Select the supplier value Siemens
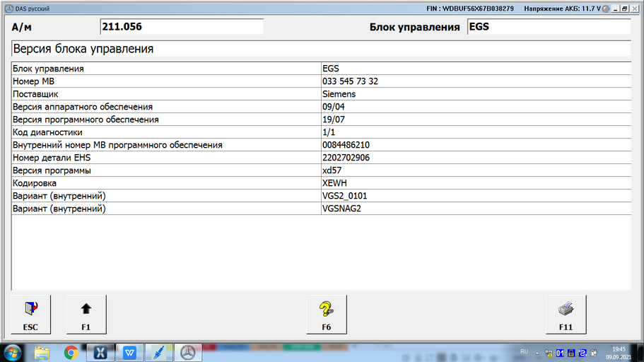 339,94
